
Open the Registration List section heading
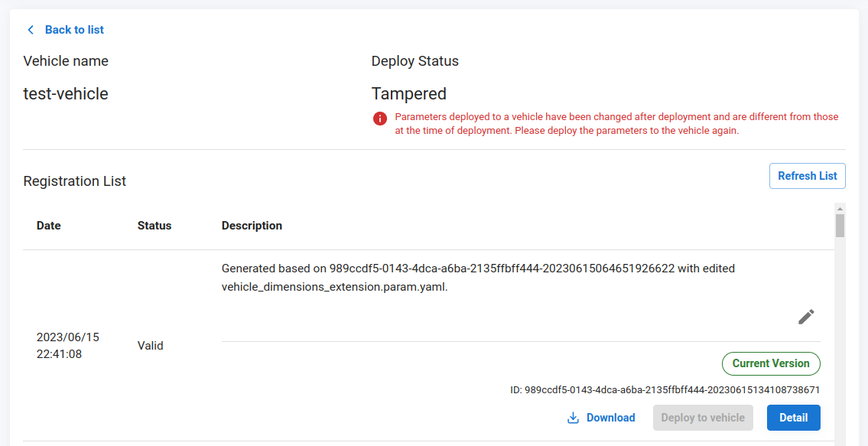74,181
